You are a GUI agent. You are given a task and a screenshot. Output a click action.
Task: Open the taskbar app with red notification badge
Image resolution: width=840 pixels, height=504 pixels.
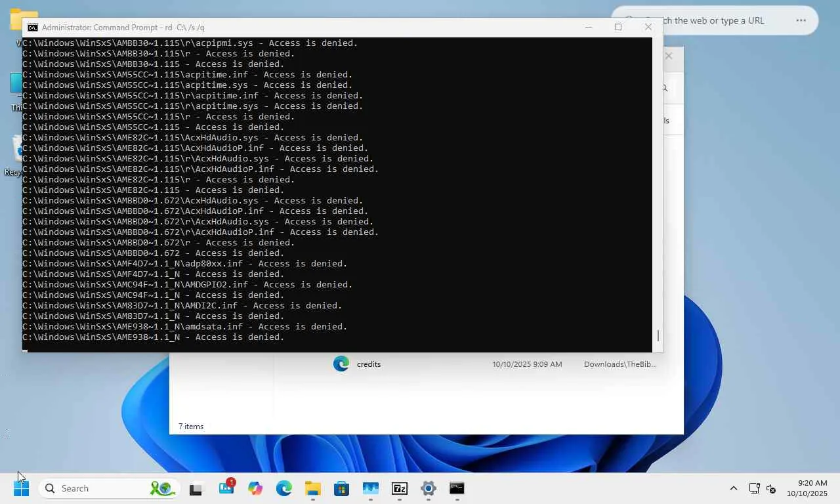tap(226, 488)
